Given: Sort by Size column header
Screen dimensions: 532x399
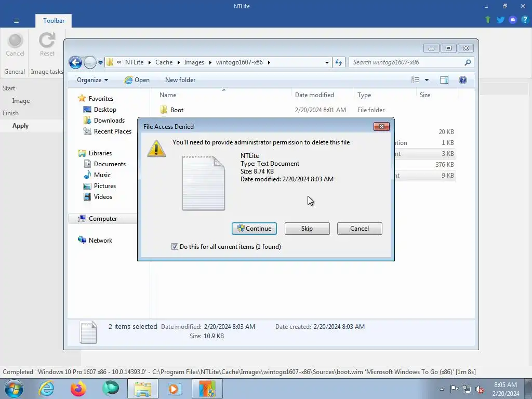Looking at the screenshot, I should [x=437, y=95].
